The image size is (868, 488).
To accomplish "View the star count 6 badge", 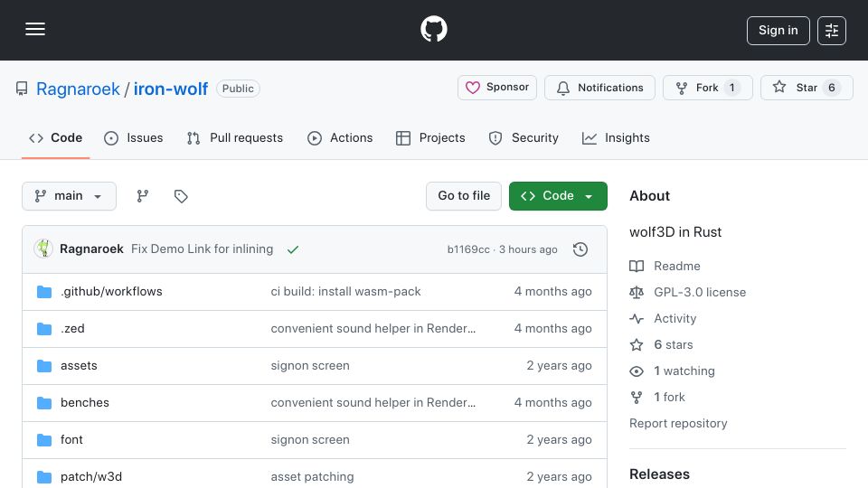I will coord(832,88).
